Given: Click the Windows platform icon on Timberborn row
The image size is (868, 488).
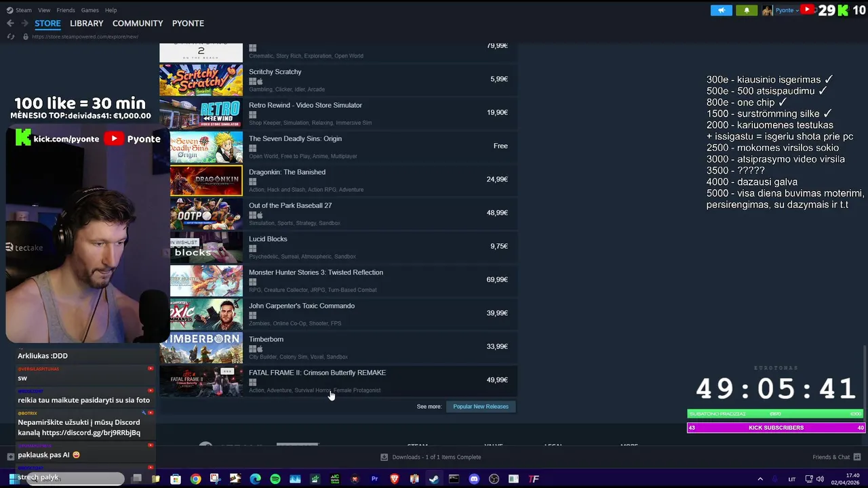Looking at the screenshot, I should tap(252, 349).
